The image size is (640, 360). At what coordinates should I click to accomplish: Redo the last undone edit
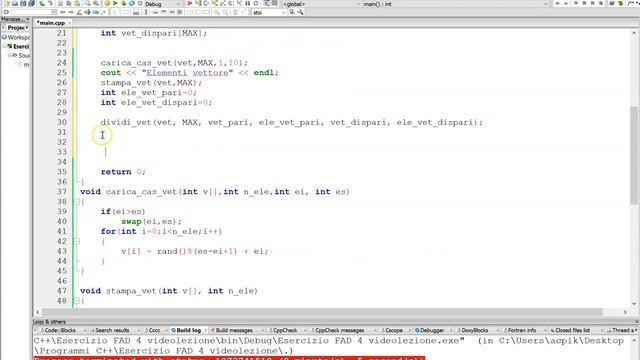[50, 3]
